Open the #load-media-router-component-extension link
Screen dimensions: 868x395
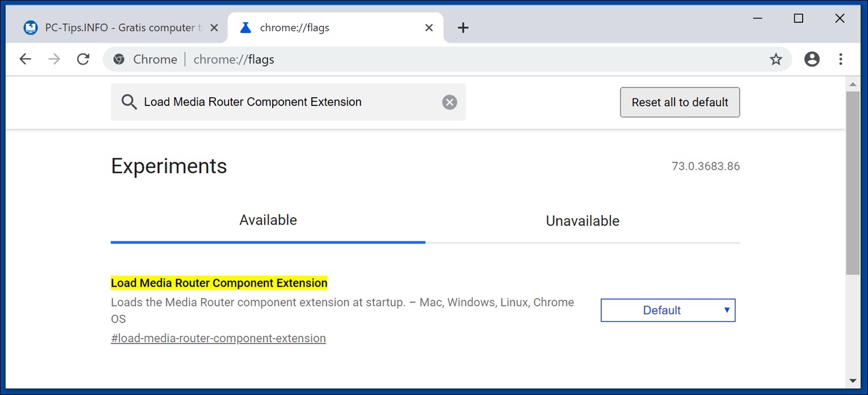click(x=218, y=338)
